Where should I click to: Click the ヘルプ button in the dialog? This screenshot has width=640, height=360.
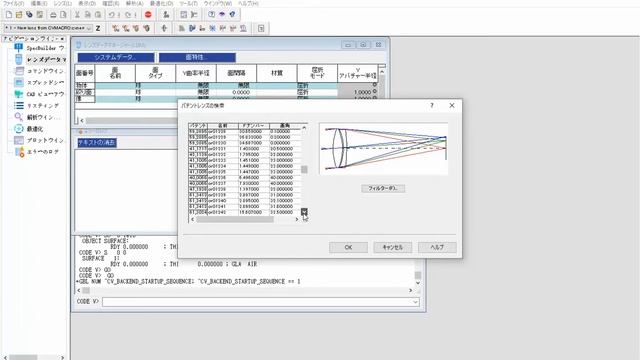coord(437,247)
